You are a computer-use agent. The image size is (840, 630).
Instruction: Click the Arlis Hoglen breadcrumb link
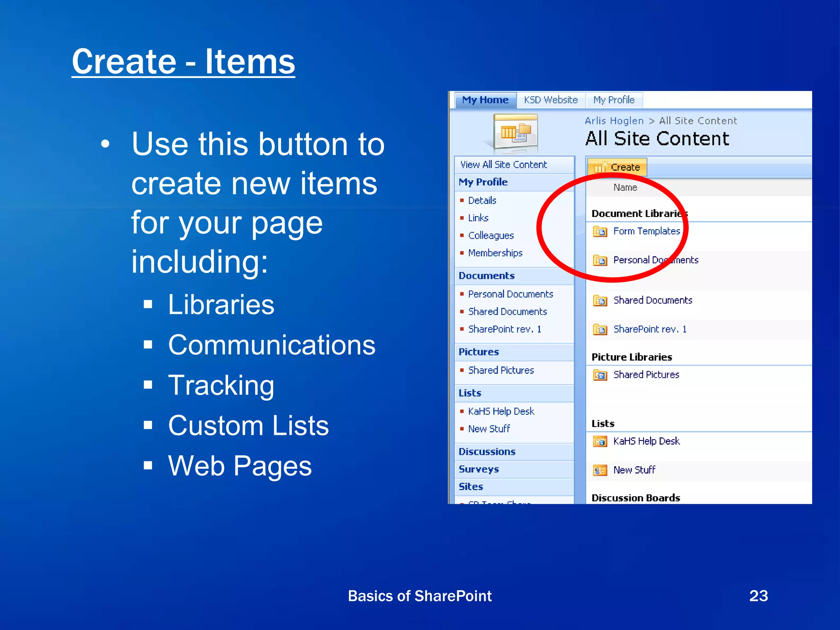tap(614, 121)
